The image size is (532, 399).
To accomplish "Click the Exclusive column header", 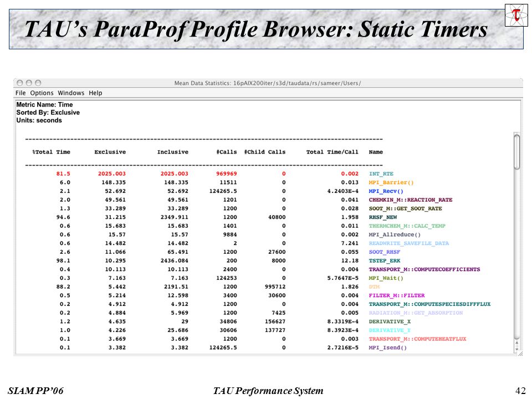I will click(x=110, y=152).
